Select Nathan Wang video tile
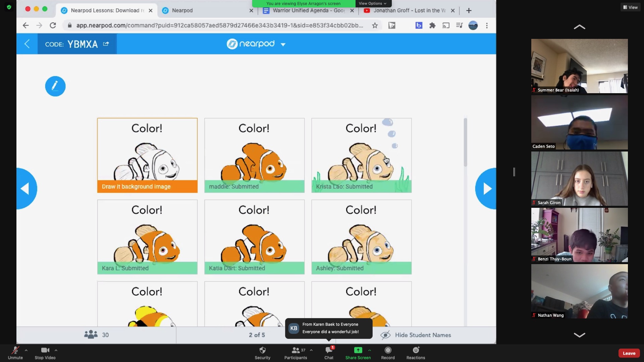The height and width of the screenshot is (362, 644). 579,291
